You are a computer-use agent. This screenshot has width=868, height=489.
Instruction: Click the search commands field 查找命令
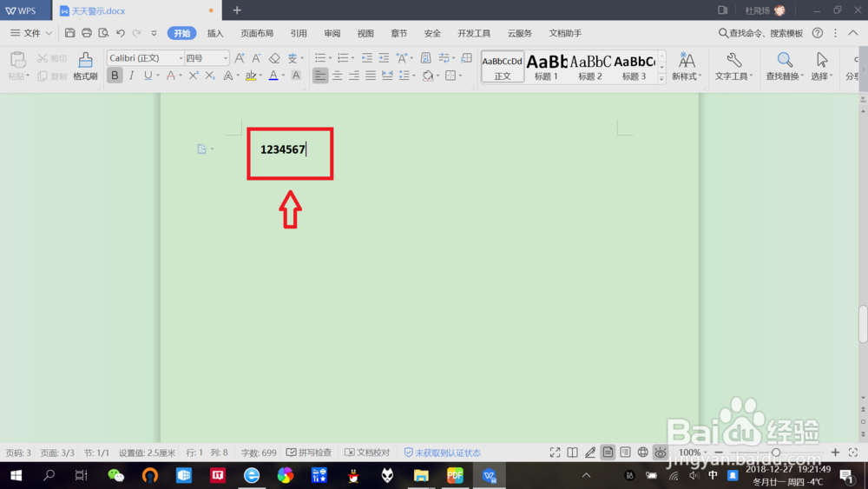coord(760,33)
